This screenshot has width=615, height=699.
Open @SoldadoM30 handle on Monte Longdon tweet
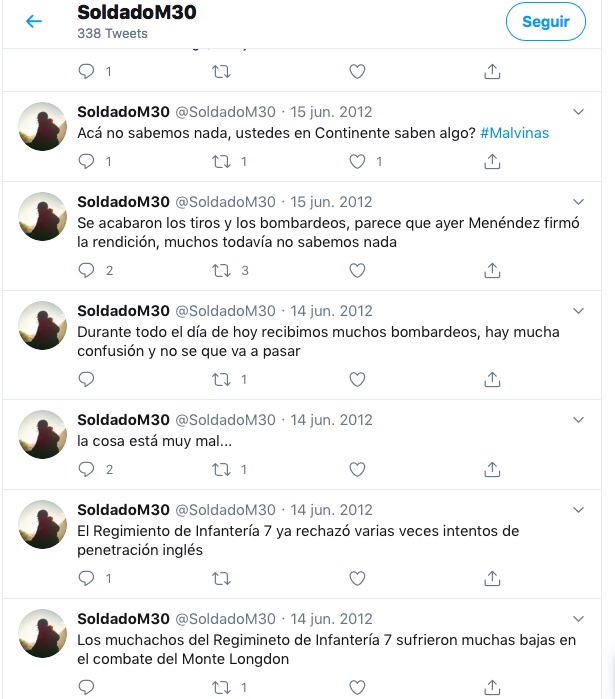click(226, 619)
